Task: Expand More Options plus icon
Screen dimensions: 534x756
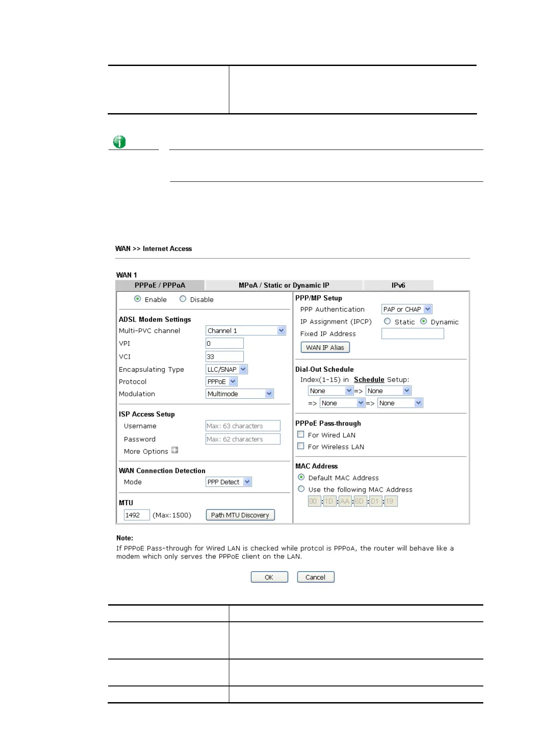Action: coord(175,450)
